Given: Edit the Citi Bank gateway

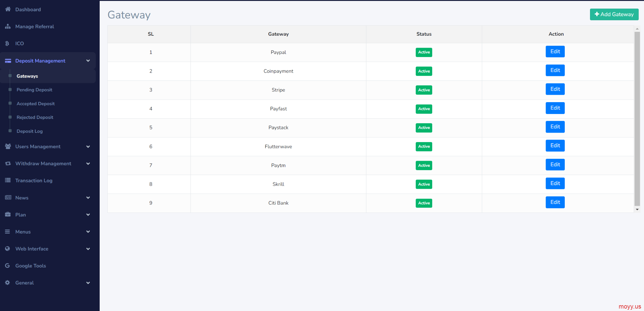Looking at the screenshot, I should tap(555, 202).
